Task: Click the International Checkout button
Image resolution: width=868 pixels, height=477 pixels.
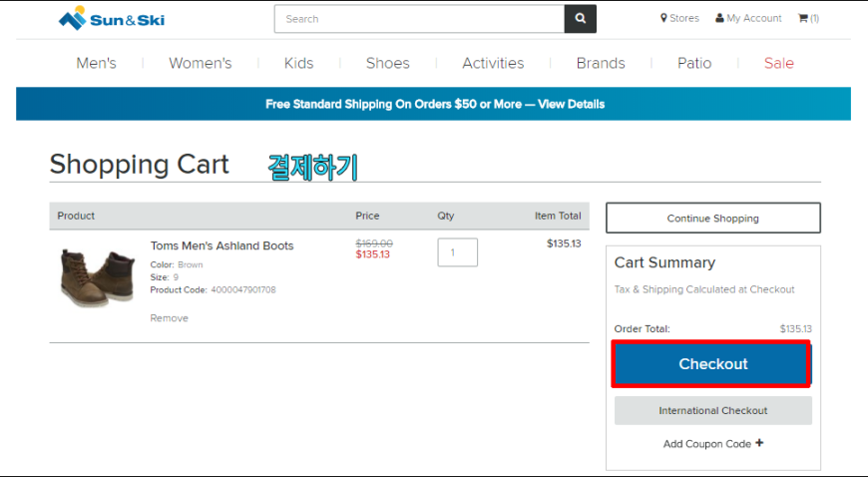Action: tap(713, 410)
